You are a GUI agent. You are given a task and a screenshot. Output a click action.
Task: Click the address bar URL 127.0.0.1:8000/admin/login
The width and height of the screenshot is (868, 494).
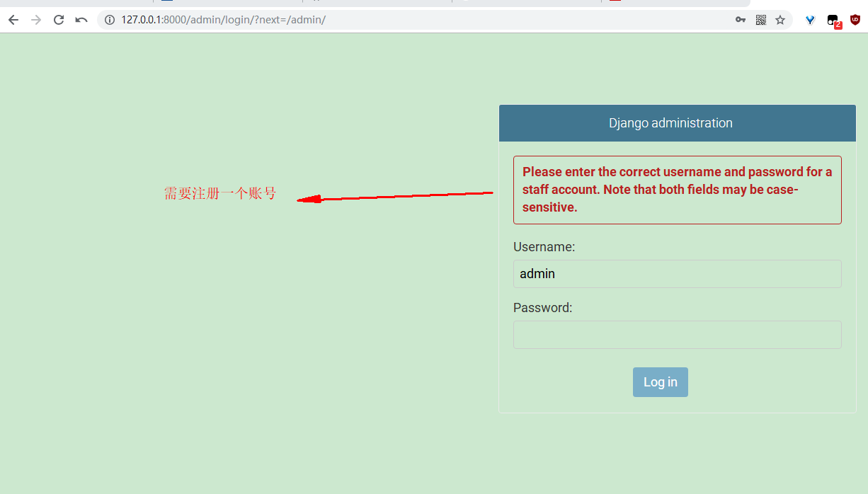point(223,20)
